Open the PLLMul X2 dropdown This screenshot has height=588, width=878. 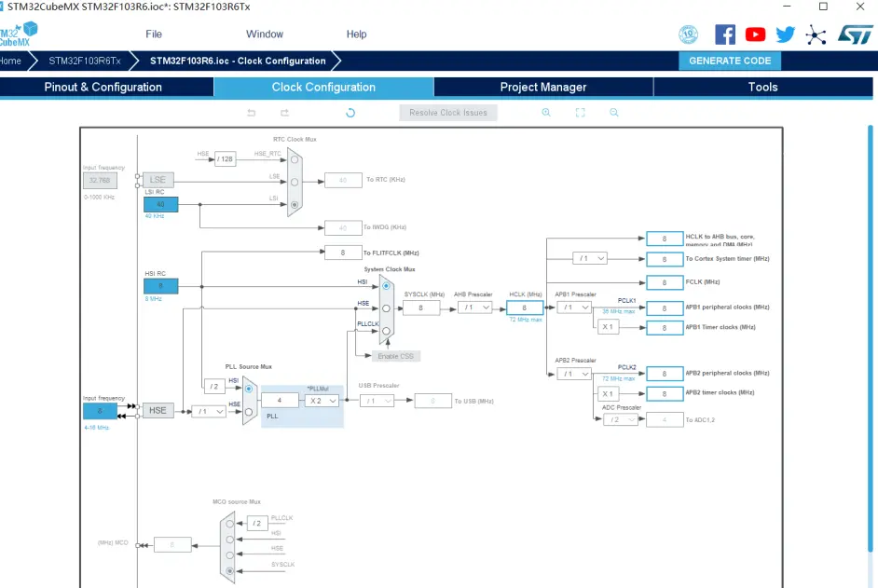[x=322, y=401]
